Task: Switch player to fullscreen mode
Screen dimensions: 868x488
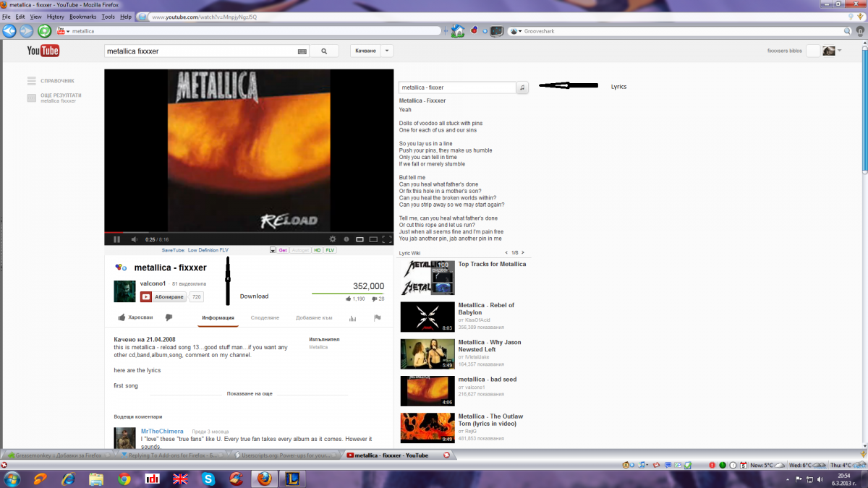Action: point(387,239)
